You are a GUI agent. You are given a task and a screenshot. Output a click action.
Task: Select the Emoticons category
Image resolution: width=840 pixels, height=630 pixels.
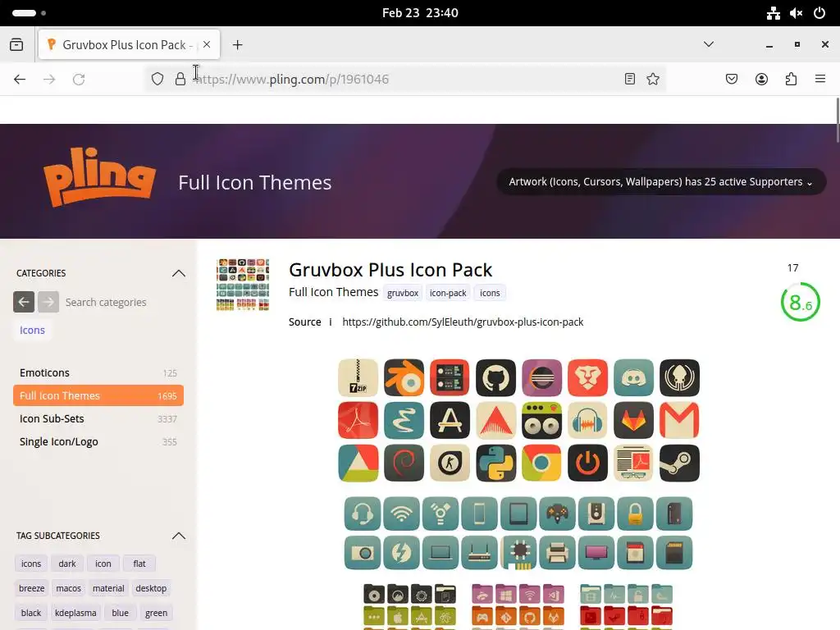click(98, 373)
